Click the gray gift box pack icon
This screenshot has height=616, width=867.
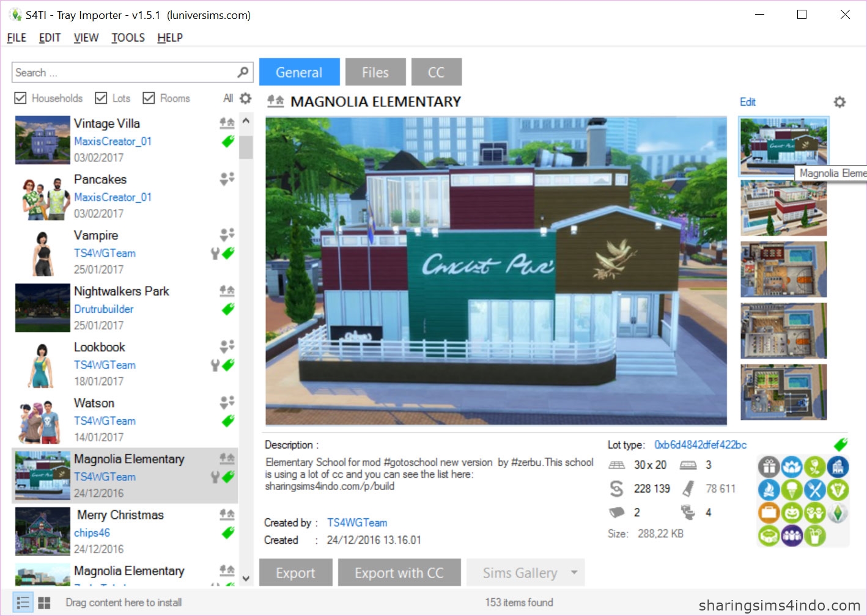(769, 467)
